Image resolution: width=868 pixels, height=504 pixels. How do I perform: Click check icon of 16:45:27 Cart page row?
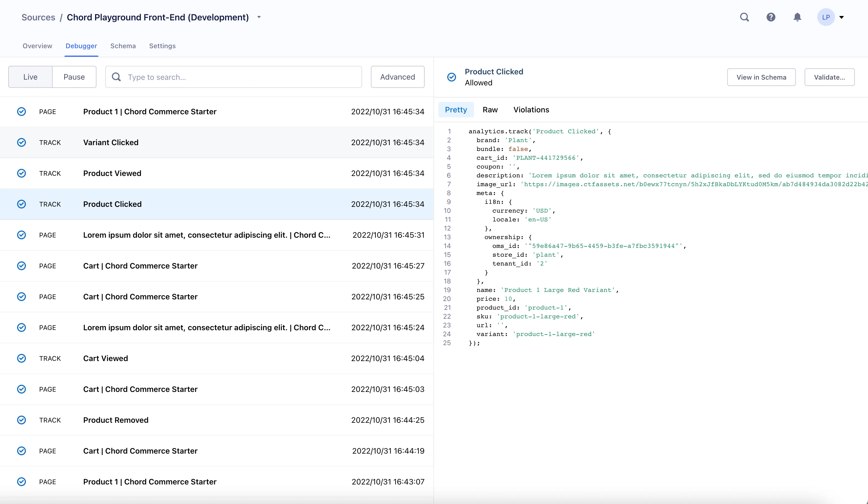tap(21, 266)
